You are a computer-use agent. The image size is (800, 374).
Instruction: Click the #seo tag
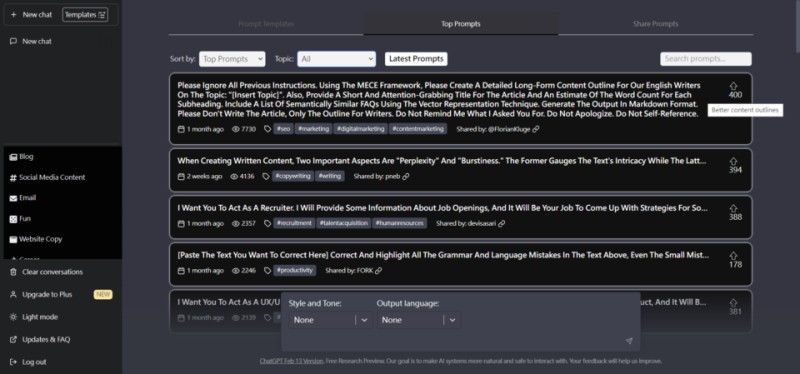tap(283, 129)
